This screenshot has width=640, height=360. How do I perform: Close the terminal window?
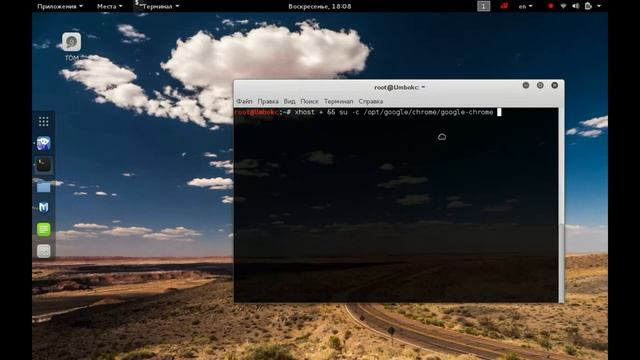click(554, 85)
